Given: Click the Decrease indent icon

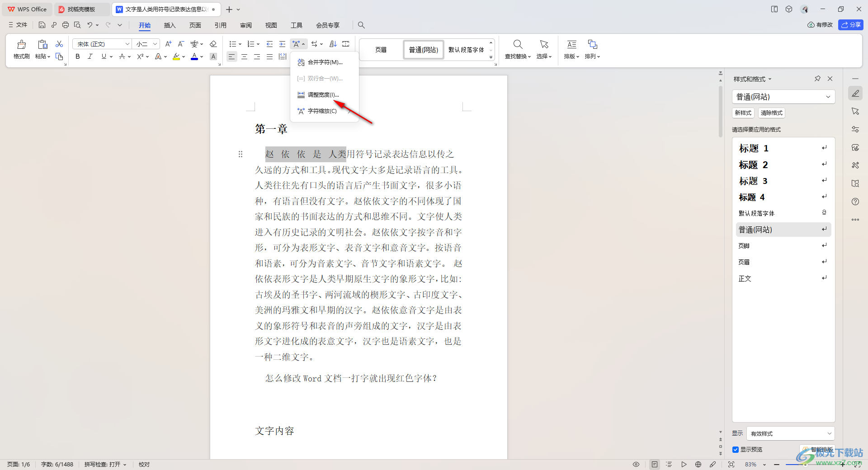Looking at the screenshot, I should tap(270, 44).
